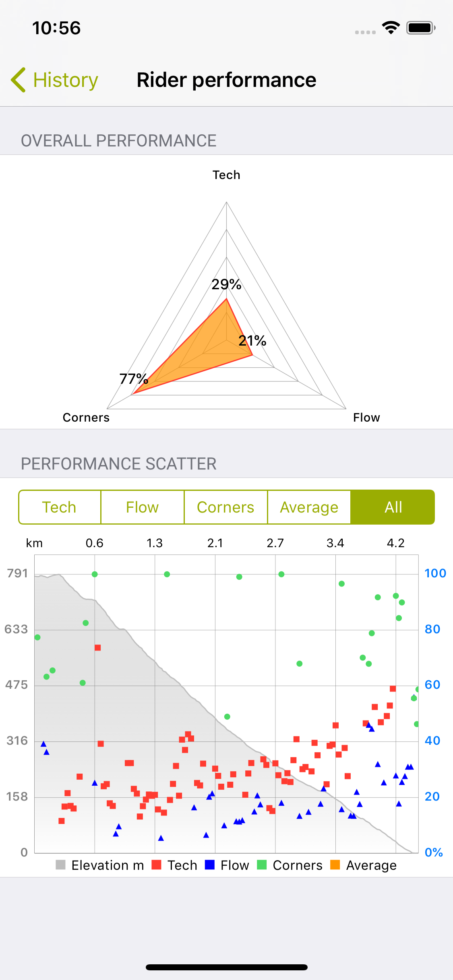Switch to the Flow scatter tab
Viewport: 453px width, 980px height.
143,507
